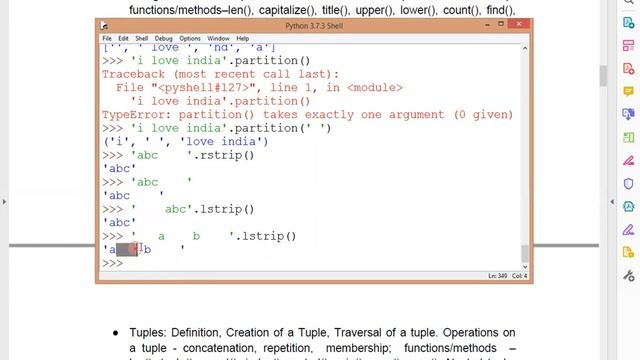The image size is (640, 360).
Task: Click the 'abc '.rstrip() input line
Action: coord(178,155)
